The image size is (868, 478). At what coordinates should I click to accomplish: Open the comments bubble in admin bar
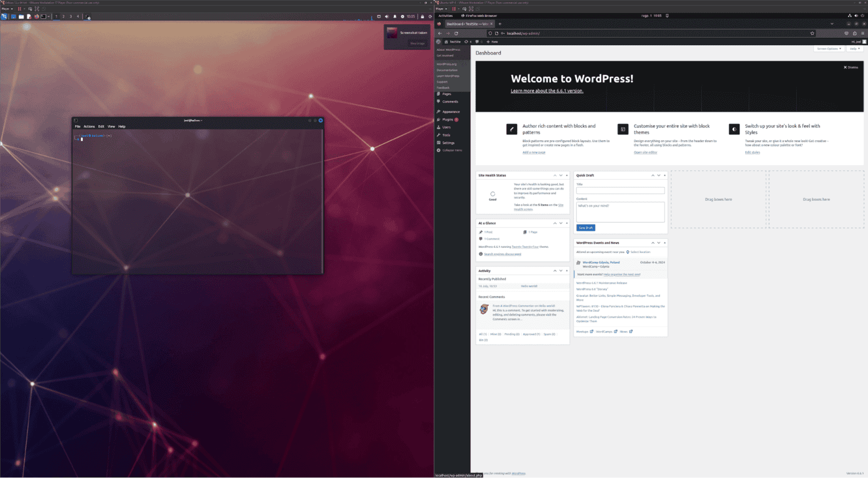(x=478, y=42)
